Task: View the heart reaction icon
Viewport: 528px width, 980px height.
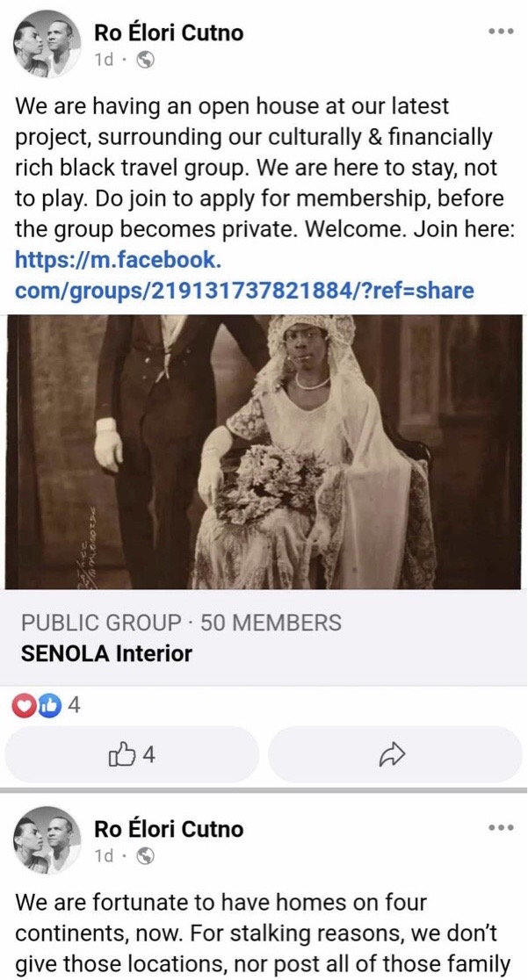Action: (x=25, y=706)
